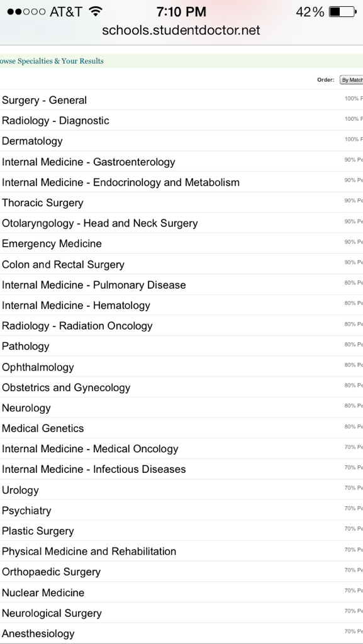Open Browse Specialties & Your Results link
Screen dimensions: 363x644
coord(52,61)
